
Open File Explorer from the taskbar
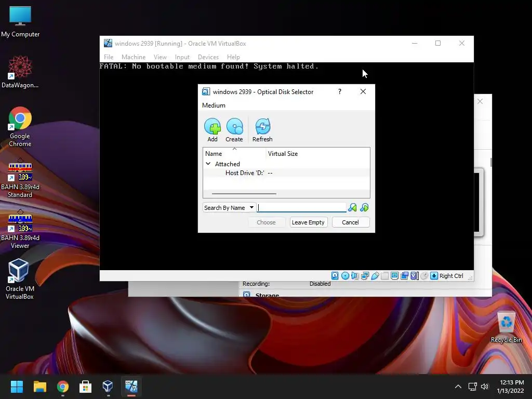click(x=39, y=387)
